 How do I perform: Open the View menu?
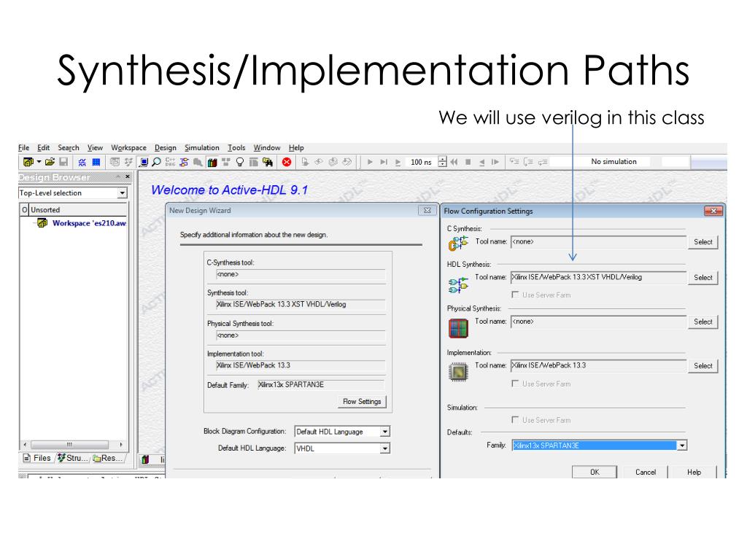(x=95, y=147)
